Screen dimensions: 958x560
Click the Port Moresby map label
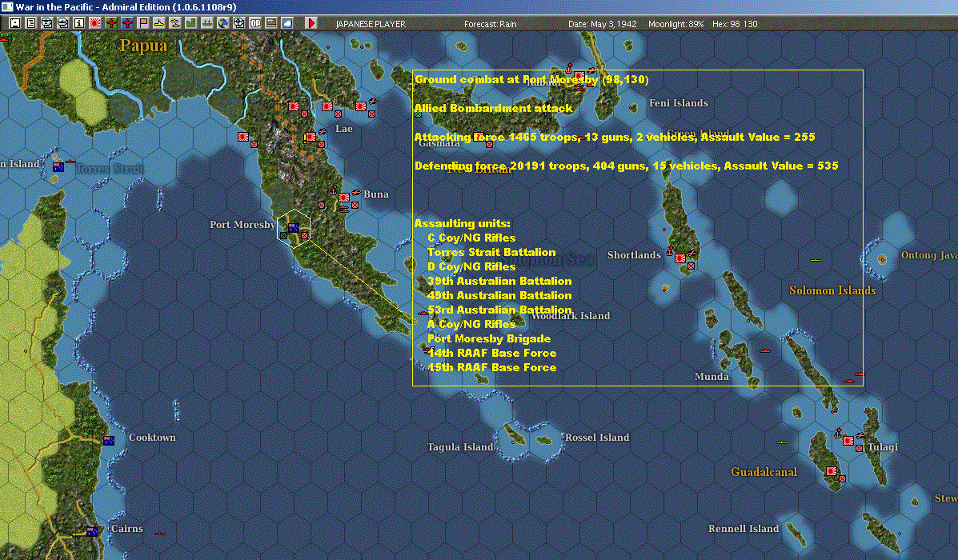click(242, 225)
